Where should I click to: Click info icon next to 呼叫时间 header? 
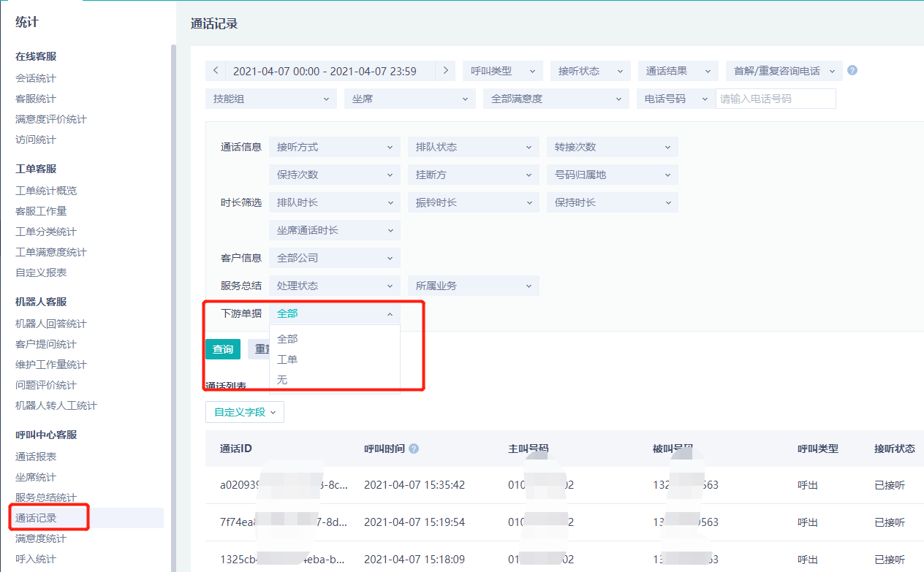(414, 449)
